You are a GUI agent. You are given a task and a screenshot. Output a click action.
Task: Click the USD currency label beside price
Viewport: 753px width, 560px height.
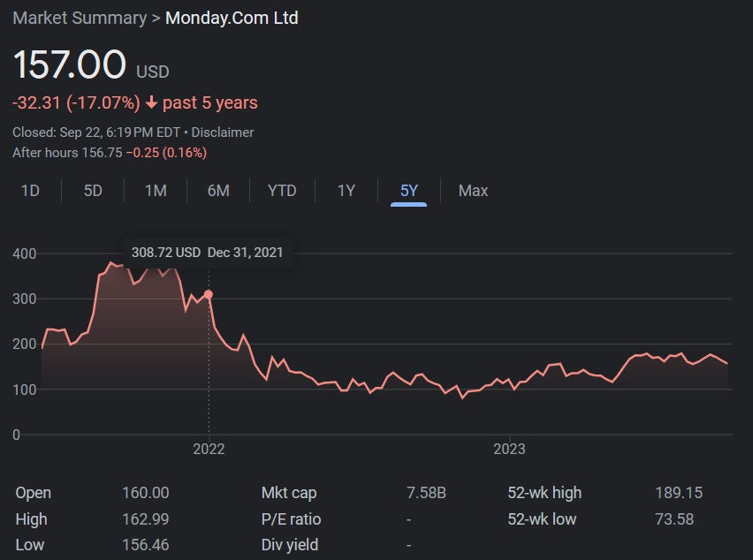point(153,72)
